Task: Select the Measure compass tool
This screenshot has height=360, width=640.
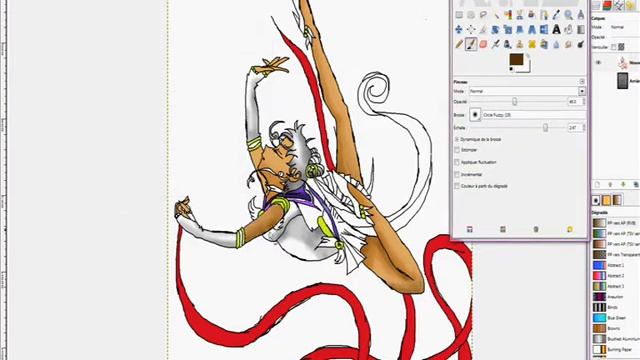Action: point(580,15)
